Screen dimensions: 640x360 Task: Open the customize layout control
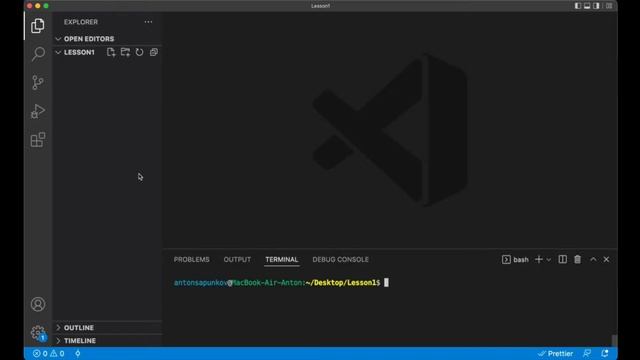point(609,6)
